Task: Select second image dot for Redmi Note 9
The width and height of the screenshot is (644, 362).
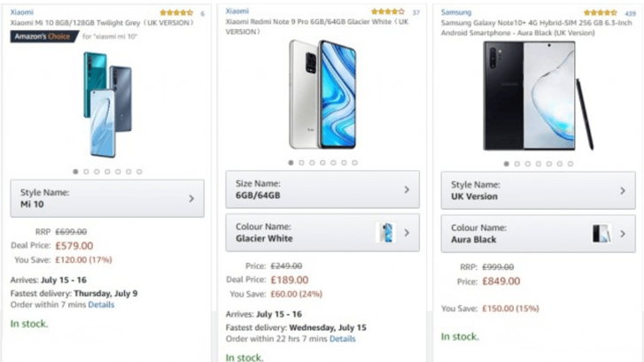Action: click(x=301, y=163)
